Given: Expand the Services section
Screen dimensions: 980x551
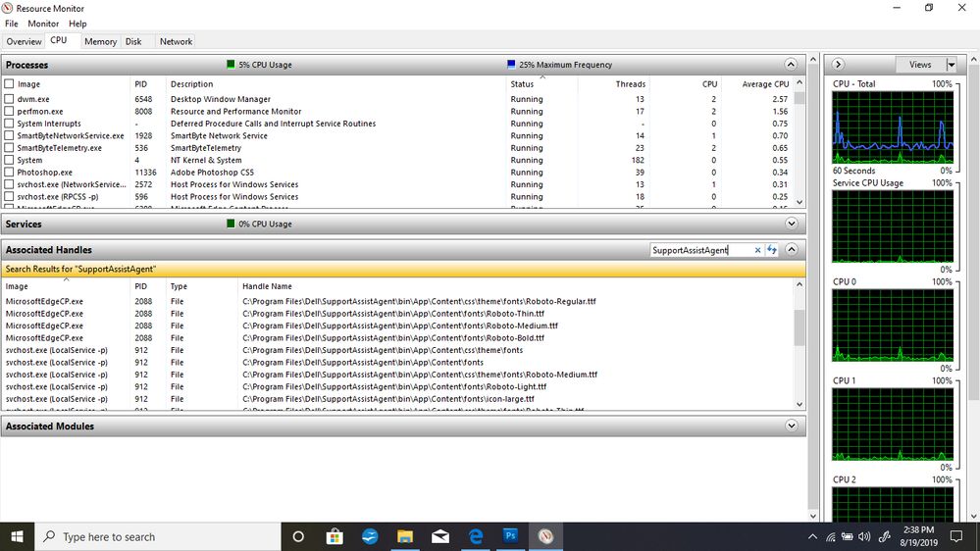Looking at the screenshot, I should pos(792,224).
